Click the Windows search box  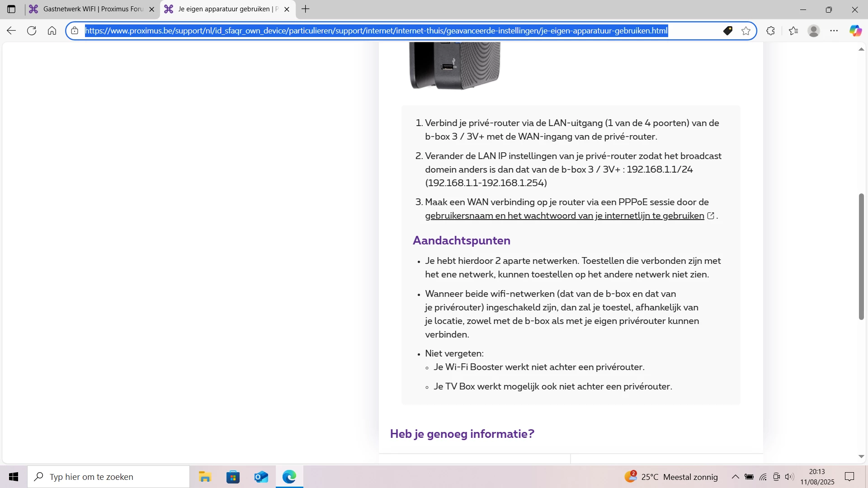[x=108, y=477]
